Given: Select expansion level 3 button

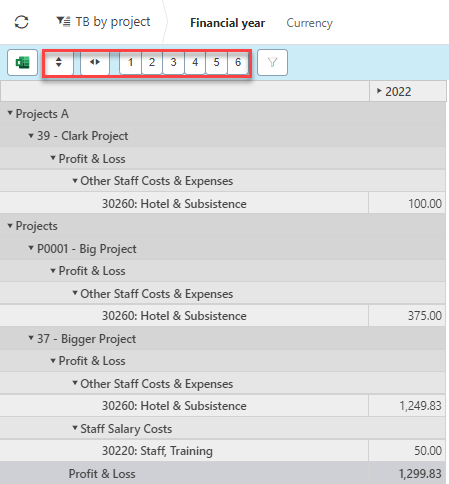Looking at the screenshot, I should 173,62.
